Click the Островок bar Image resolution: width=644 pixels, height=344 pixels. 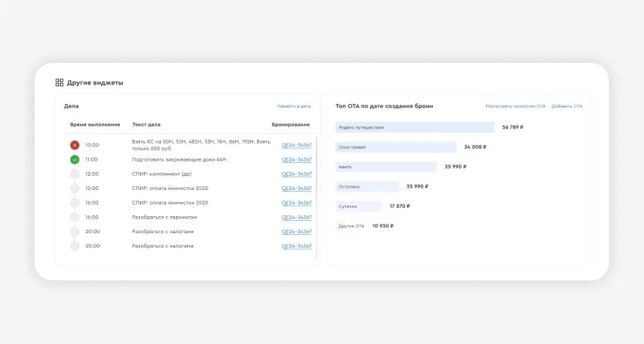[367, 186]
